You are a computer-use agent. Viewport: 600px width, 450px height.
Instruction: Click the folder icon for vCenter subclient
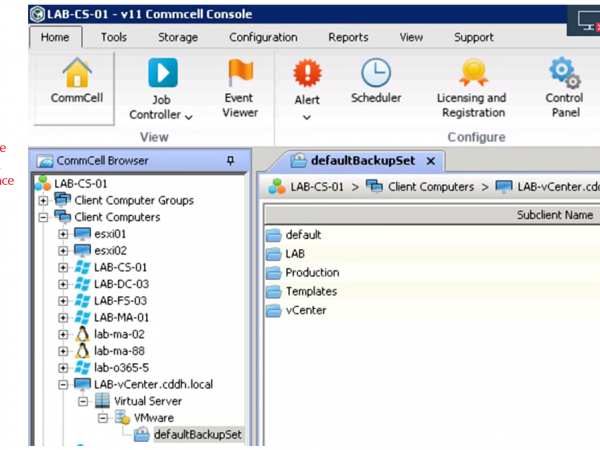(x=274, y=310)
